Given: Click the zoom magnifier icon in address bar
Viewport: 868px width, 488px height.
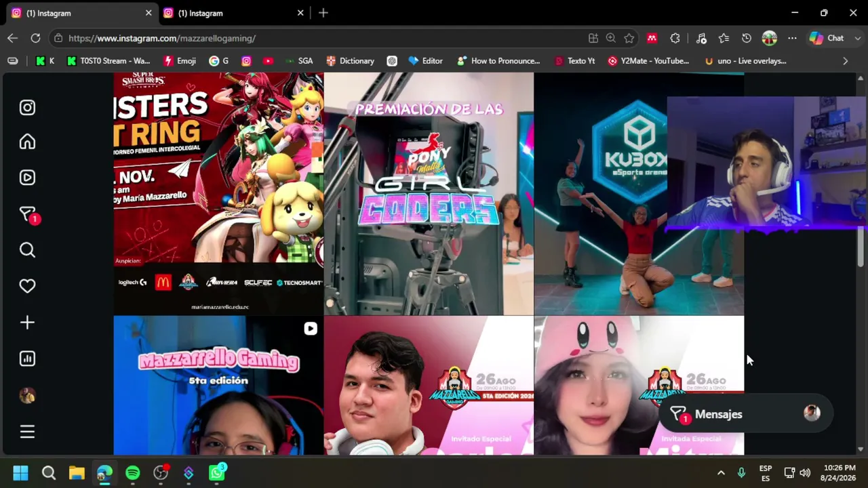Looking at the screenshot, I should coord(611,39).
